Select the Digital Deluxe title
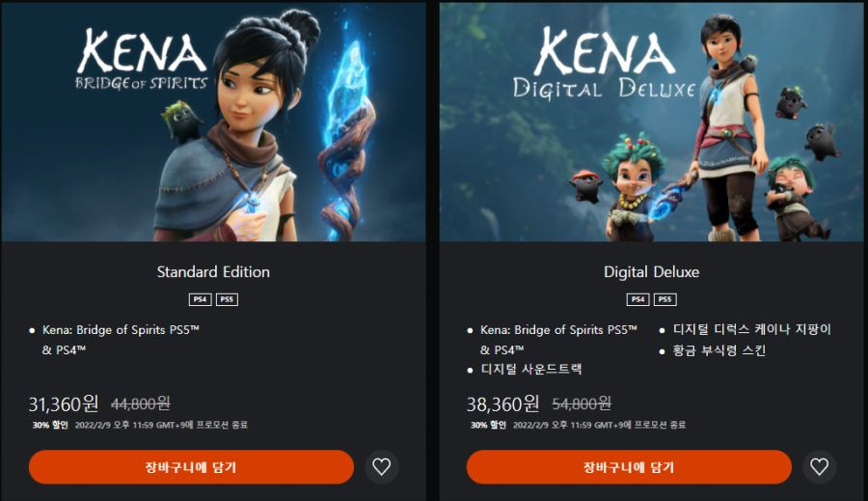 (652, 271)
